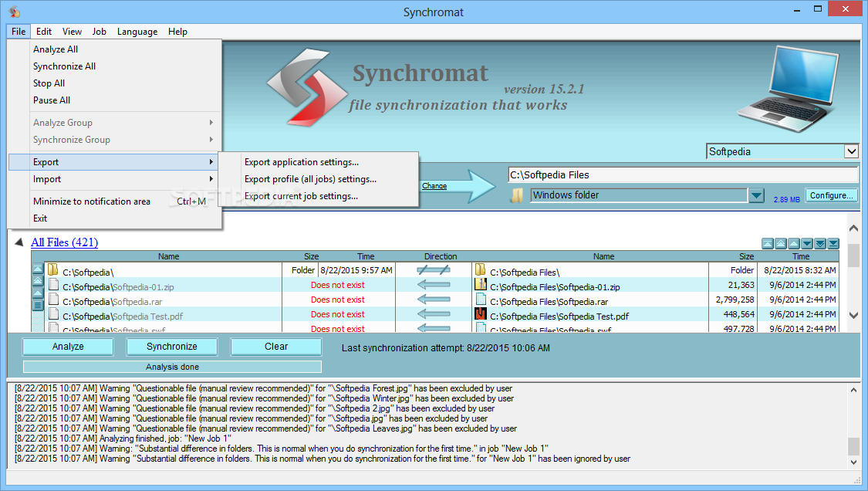Click the jump-to-top arrow above the right file list
This screenshot has width=868, height=491.
[x=767, y=243]
